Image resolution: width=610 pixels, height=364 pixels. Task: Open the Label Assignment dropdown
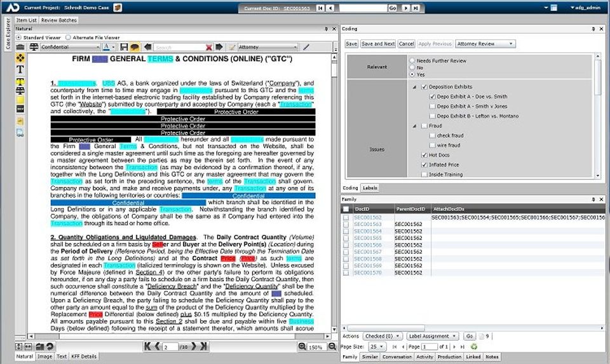point(433,336)
